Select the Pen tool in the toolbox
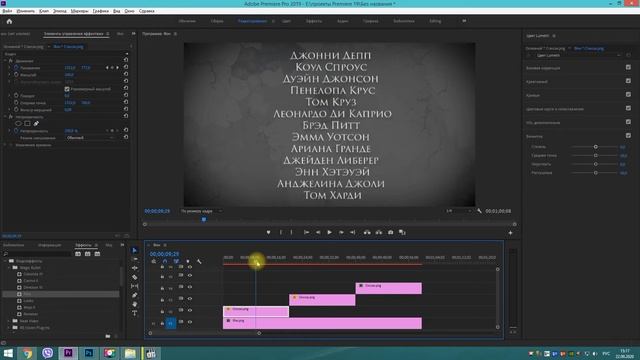This screenshot has height=360, width=640. click(135, 296)
